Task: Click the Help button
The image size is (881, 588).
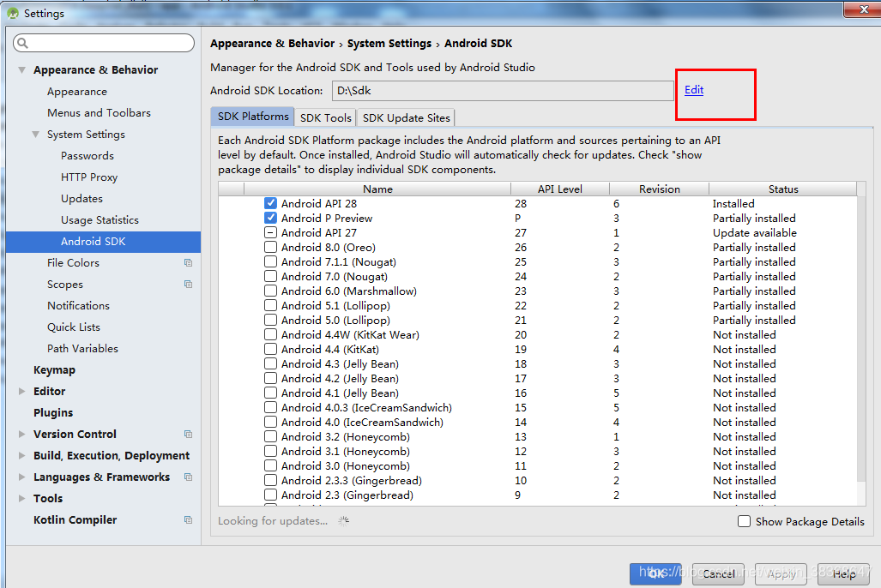Action: 843,574
